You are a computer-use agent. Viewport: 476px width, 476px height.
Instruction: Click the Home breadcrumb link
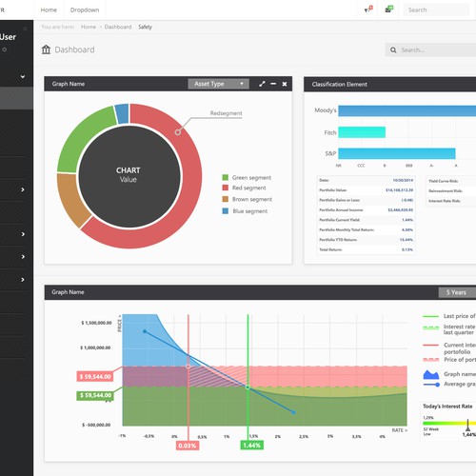pyautogui.click(x=89, y=27)
